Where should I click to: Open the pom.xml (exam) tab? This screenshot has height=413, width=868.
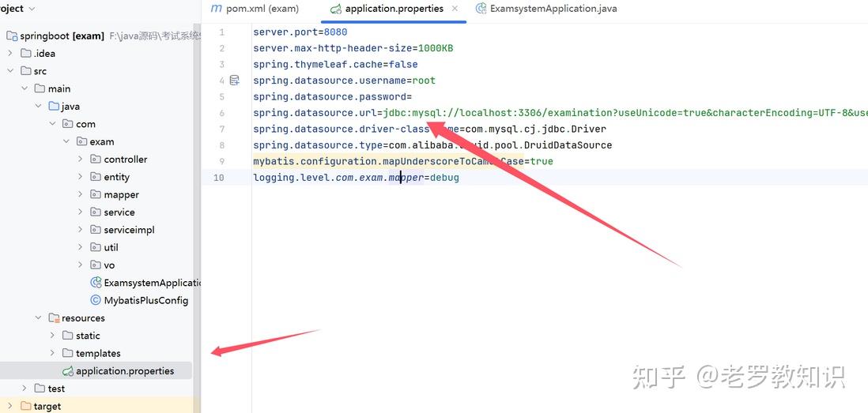255,9
